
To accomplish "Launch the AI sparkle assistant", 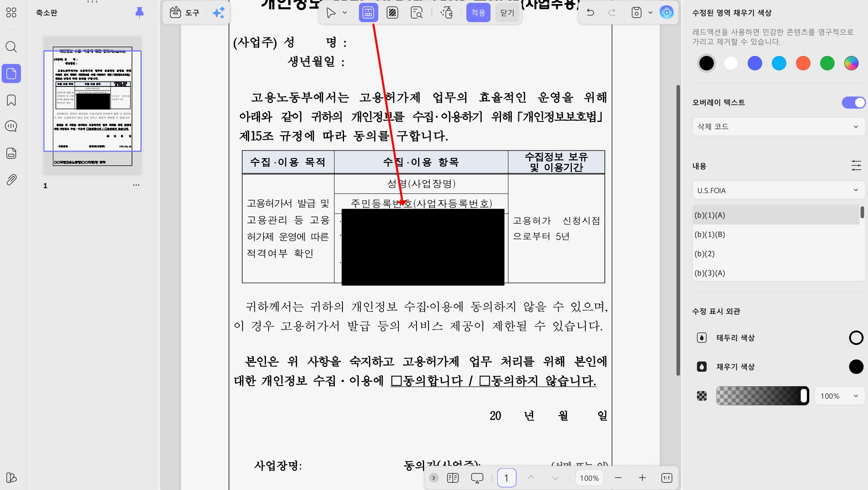I will pyautogui.click(x=219, y=13).
